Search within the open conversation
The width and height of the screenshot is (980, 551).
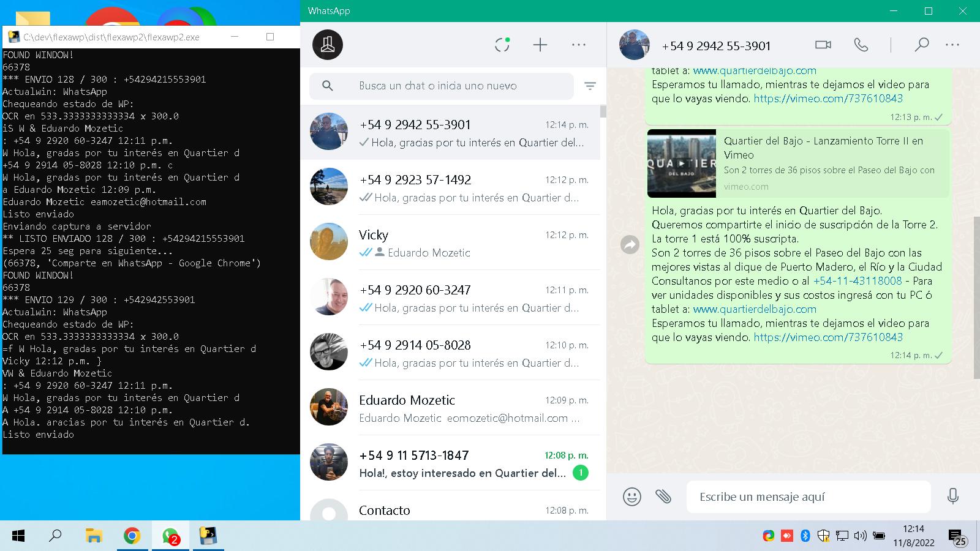(921, 45)
